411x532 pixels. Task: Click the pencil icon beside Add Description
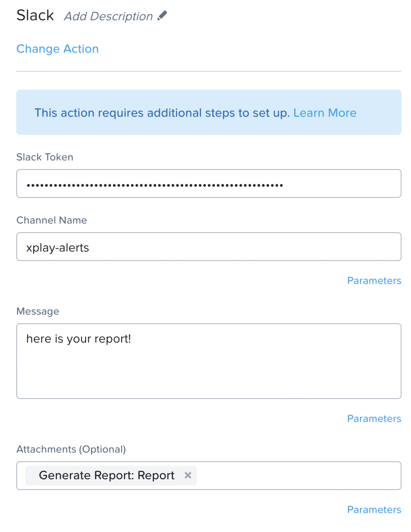(x=162, y=16)
